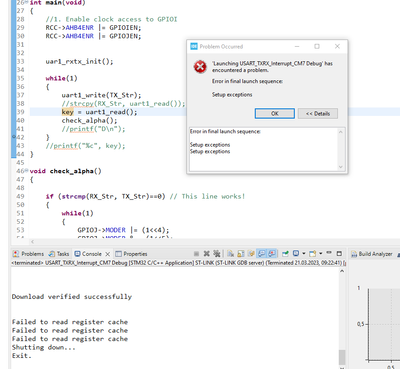This screenshot has height=369, width=400.
Task: Open the Properties tab
Action: 131,254
